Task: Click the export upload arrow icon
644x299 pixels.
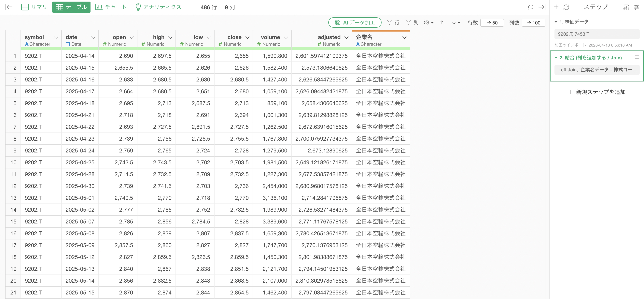Action: point(442,23)
